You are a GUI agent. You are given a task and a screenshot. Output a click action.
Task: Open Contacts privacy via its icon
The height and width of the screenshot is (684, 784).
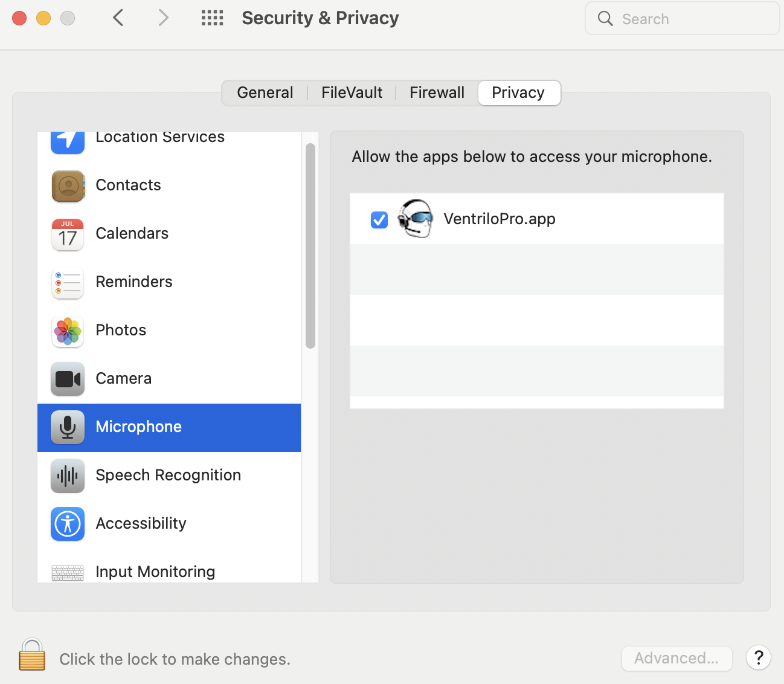point(68,186)
